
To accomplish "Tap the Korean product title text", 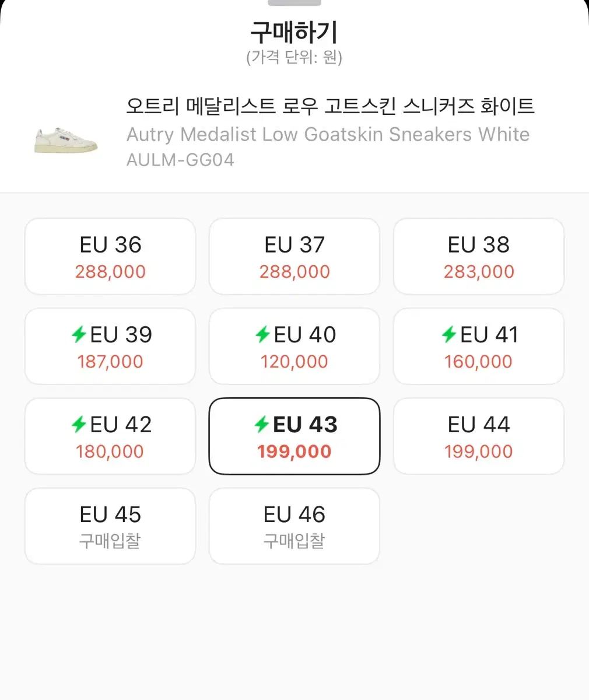I will pyautogui.click(x=330, y=106).
